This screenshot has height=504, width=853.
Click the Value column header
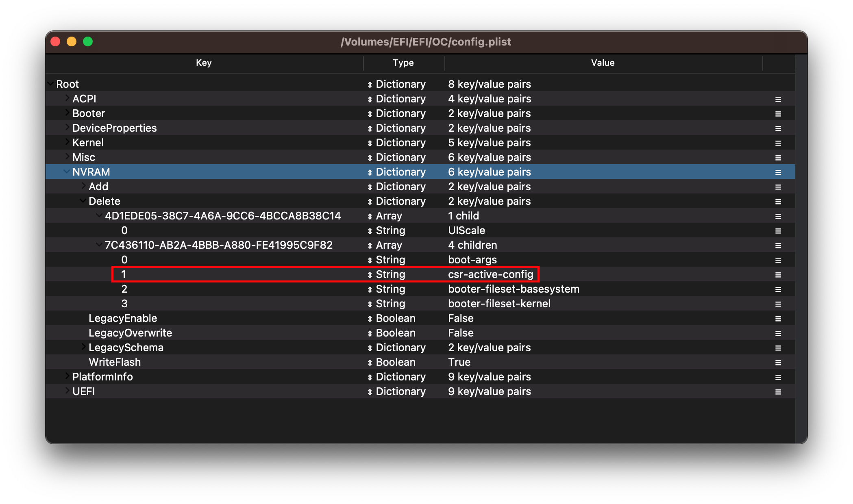click(x=603, y=63)
